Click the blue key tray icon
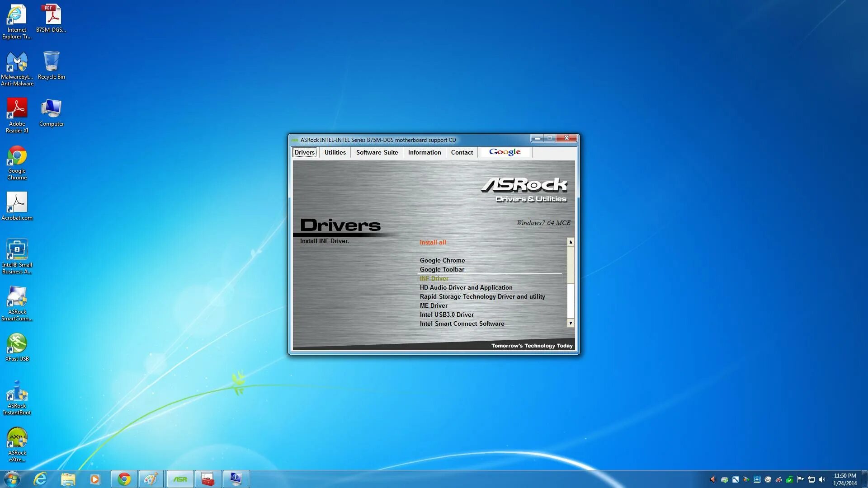This screenshot has width=868, height=488. (x=736, y=479)
